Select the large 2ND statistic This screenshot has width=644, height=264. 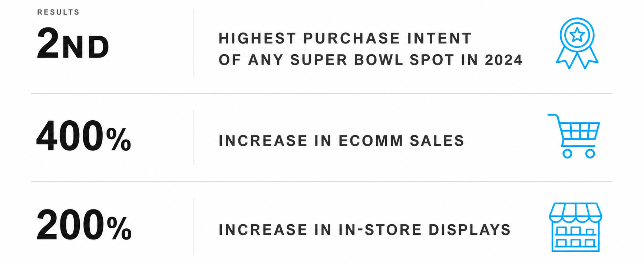coord(73,45)
